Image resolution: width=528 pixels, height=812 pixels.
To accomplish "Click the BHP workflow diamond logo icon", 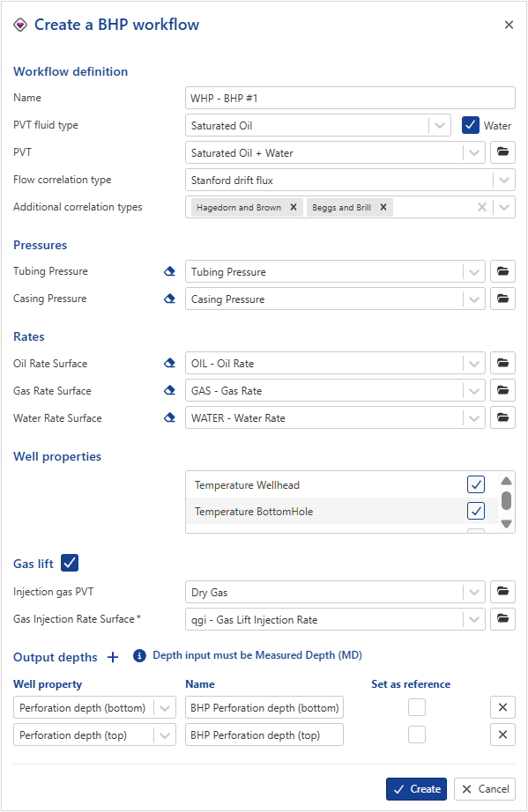I will 20,25.
